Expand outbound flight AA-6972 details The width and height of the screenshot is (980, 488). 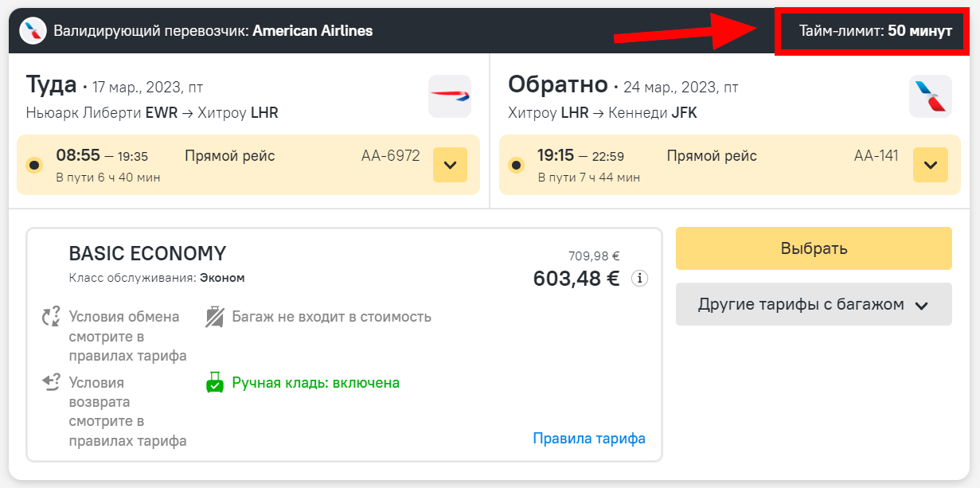click(x=450, y=165)
